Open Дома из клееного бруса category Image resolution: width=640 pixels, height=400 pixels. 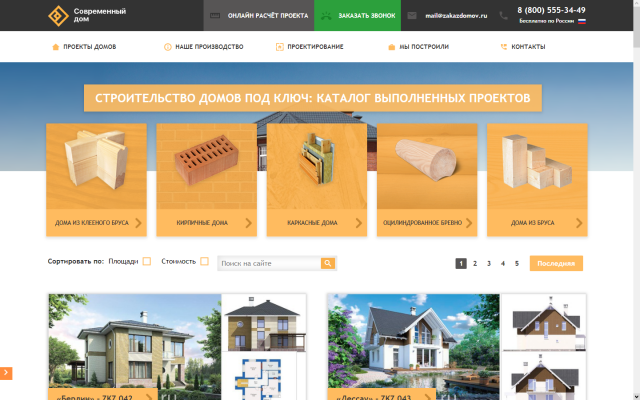coord(92,223)
